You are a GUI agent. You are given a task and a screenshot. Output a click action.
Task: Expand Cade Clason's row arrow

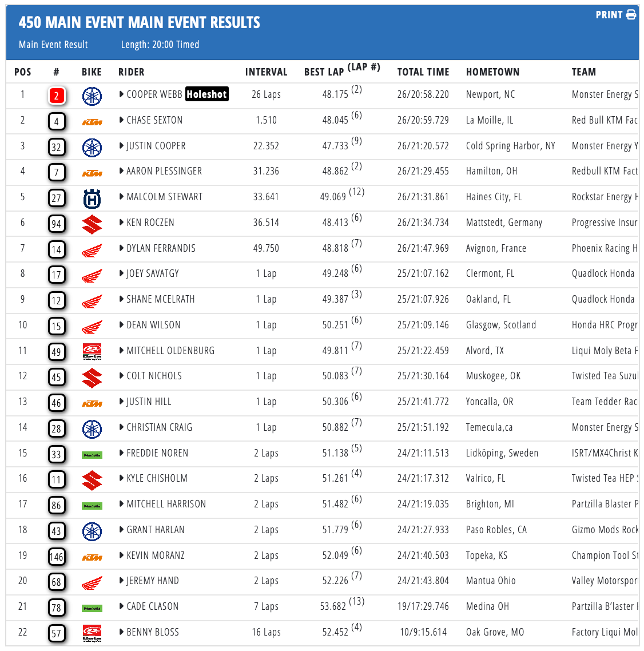121,606
